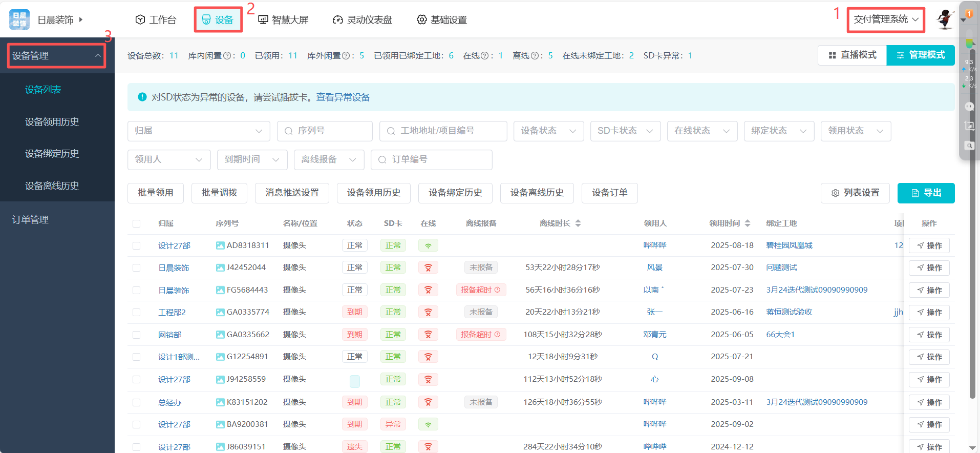Screen dimensions: 980x453
Task: Check the row checkbox for FG5684443
Action: pos(136,290)
